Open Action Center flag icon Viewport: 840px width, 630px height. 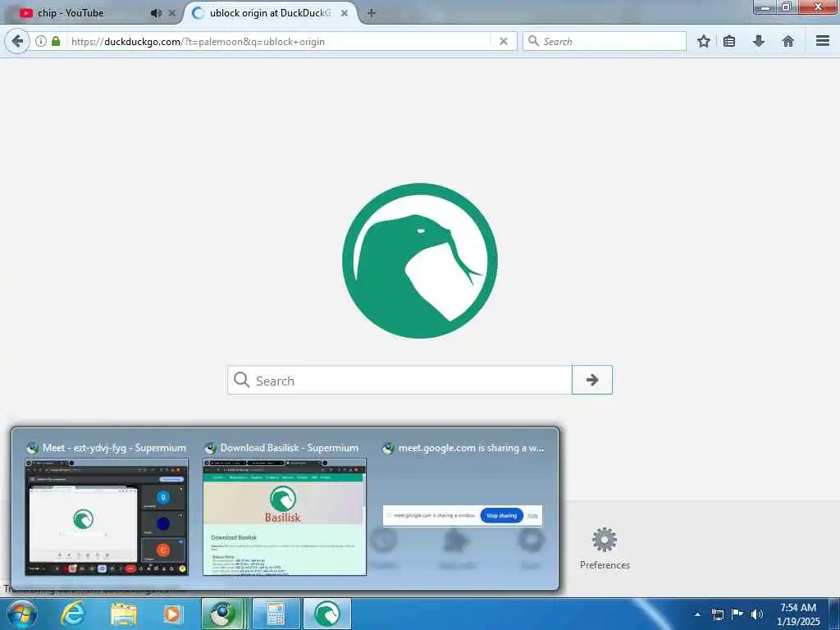point(737,614)
